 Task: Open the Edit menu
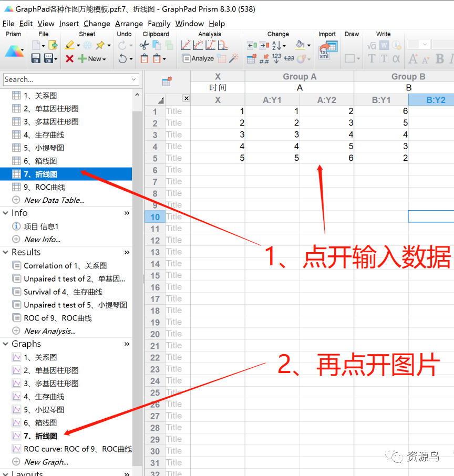click(x=26, y=24)
